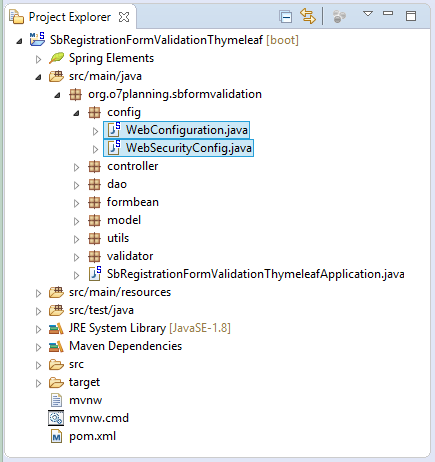Viewport: 435px width, 462px height.
Task: Expand the controller package
Action: click(76, 167)
